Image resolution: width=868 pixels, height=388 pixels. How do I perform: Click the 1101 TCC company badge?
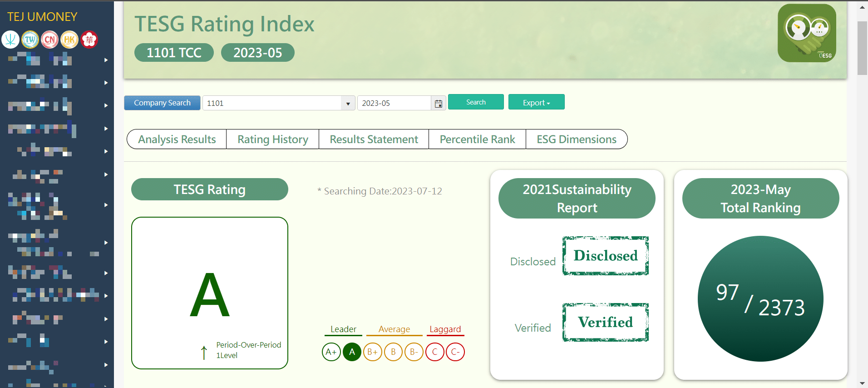[174, 53]
